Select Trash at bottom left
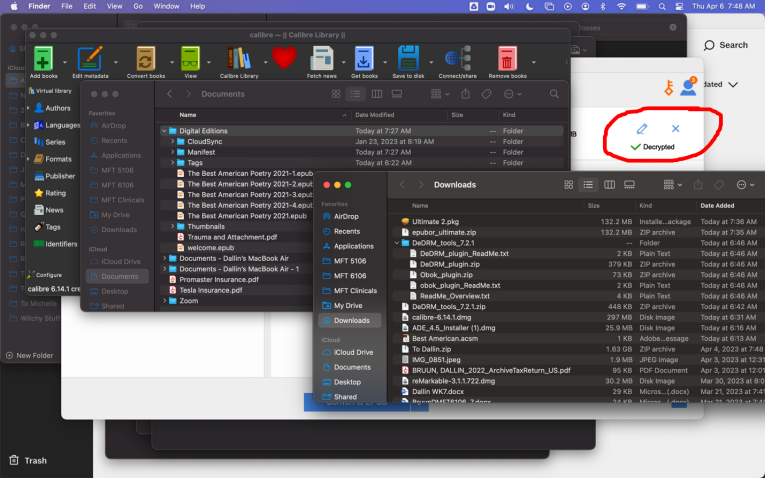 tap(28, 460)
